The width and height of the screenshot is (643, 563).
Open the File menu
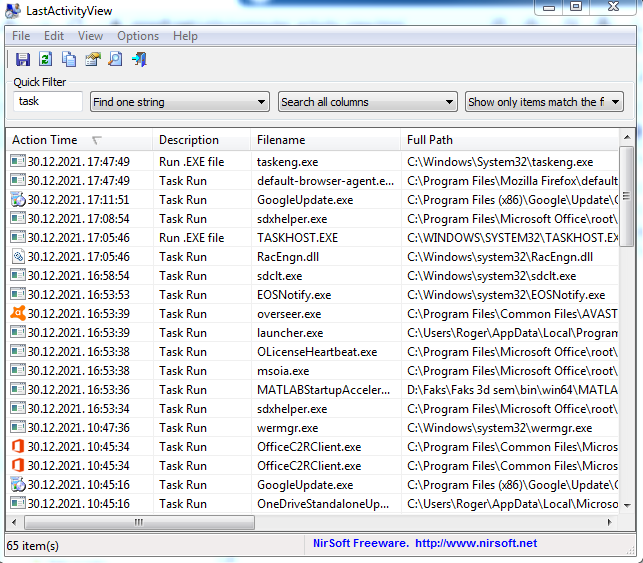click(21, 36)
